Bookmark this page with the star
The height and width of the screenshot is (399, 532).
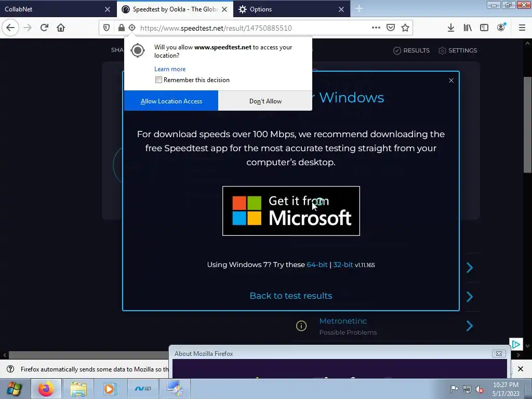point(405,28)
